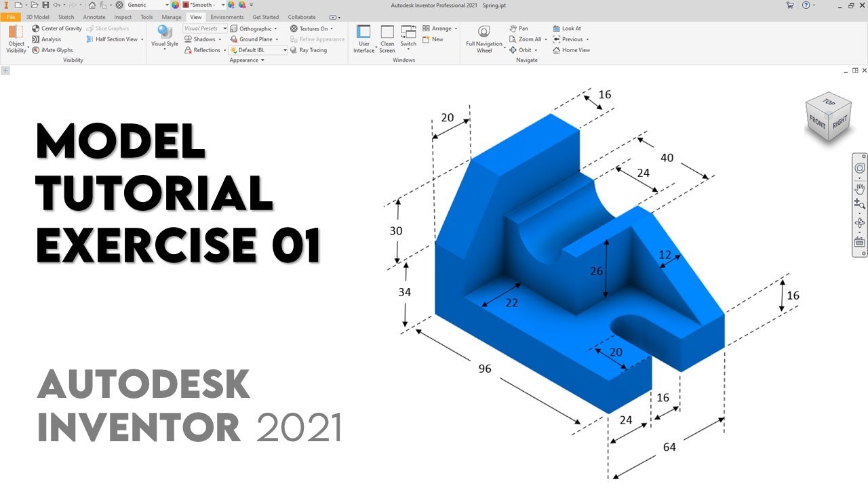Toggle iMate Glyphs visibility

click(52, 50)
